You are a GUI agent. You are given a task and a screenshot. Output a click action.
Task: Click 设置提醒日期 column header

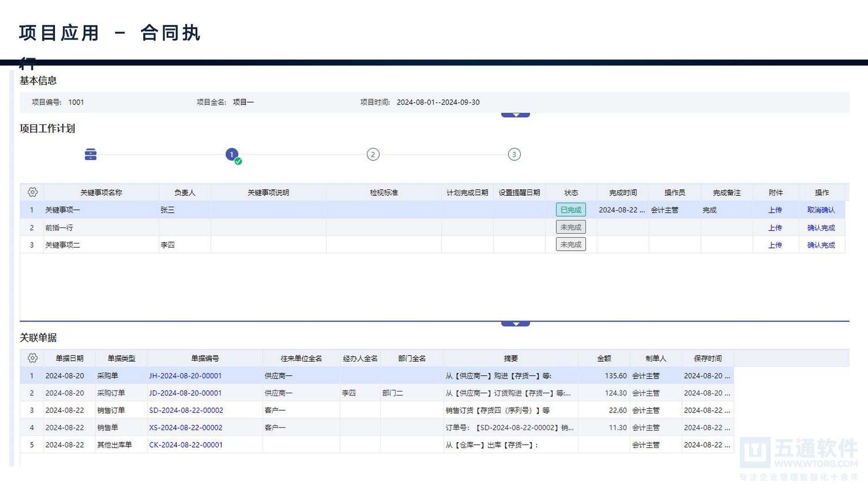point(519,193)
